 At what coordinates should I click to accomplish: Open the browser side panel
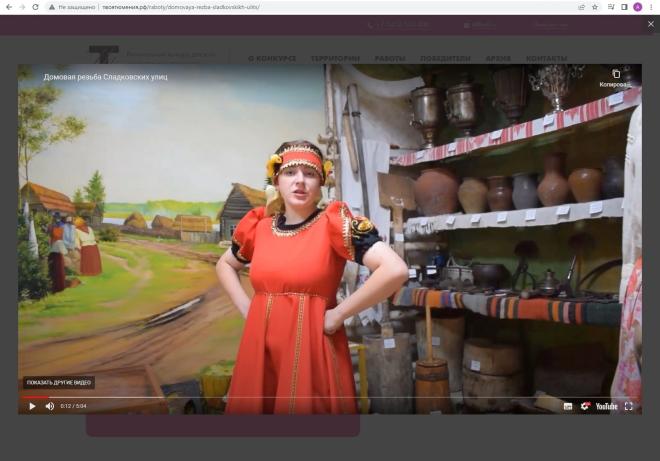click(624, 7)
